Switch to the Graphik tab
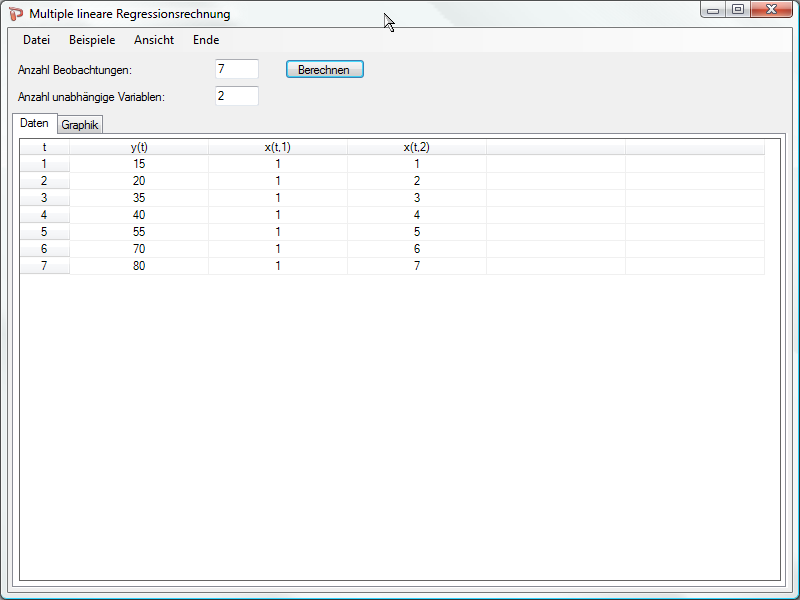This screenshot has height=600, width=800. 80,125
